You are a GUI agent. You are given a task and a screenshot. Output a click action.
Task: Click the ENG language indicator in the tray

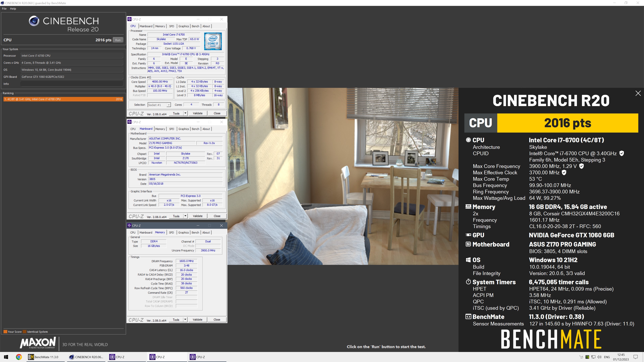[607, 357]
